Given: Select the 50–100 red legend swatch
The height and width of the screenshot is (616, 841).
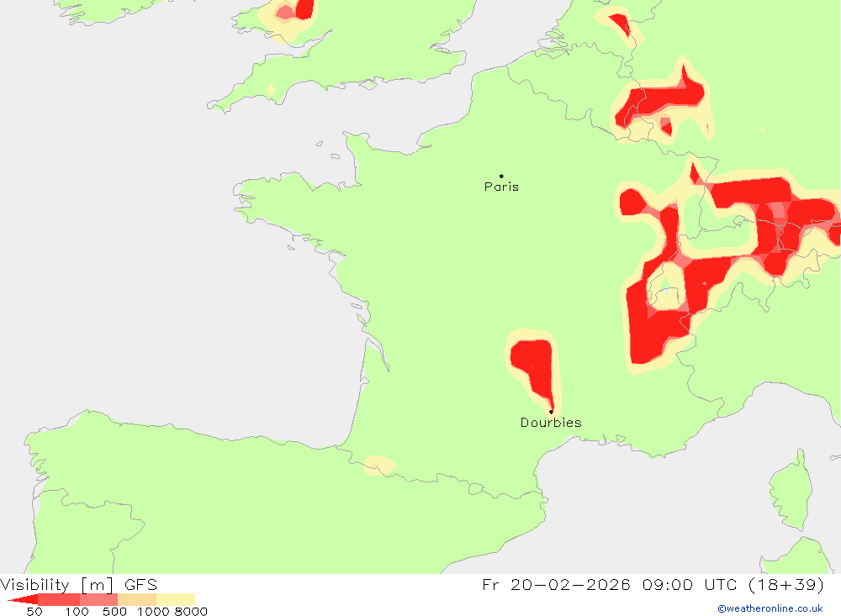Looking at the screenshot, I should click(x=59, y=600).
